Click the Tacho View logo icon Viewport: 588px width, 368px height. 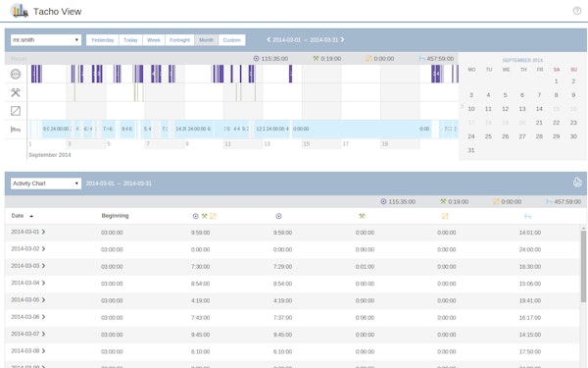coord(20,11)
